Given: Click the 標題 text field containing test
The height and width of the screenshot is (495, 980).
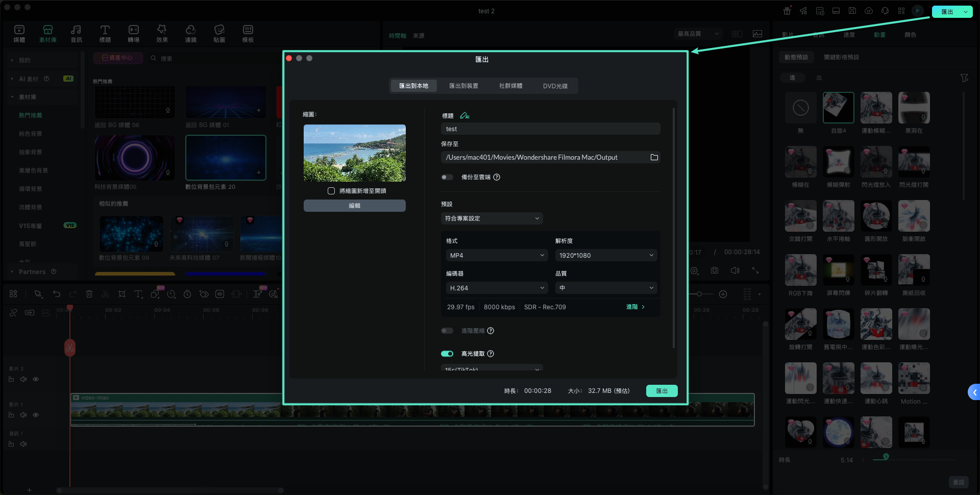Looking at the screenshot, I should pyautogui.click(x=550, y=129).
